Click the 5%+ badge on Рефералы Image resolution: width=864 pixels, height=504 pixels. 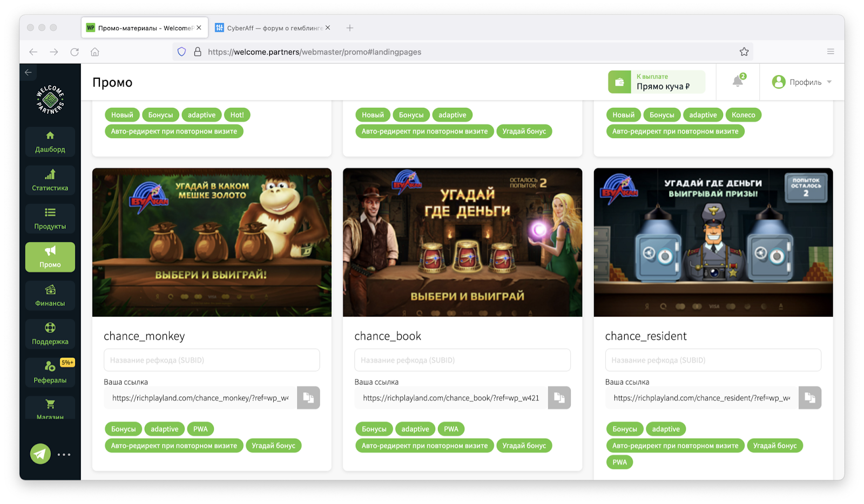pos(67,363)
